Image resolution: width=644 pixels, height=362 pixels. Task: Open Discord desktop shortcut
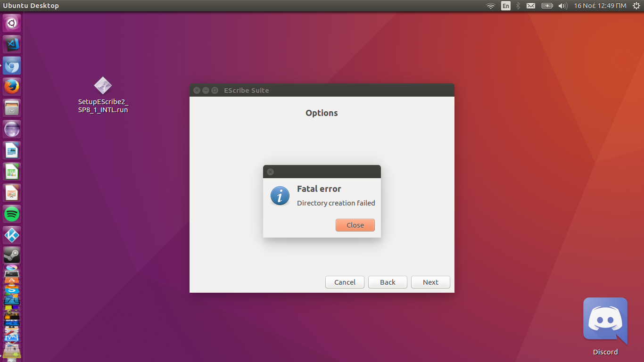605,327
